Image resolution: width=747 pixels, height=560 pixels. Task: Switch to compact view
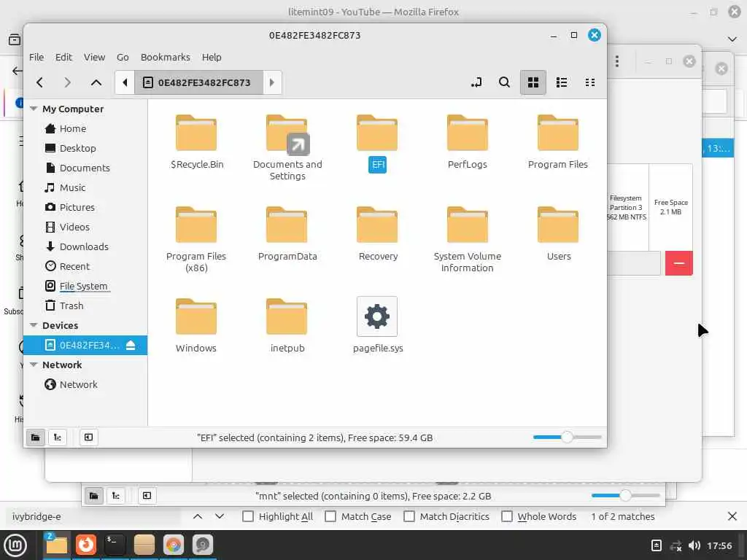pyautogui.click(x=589, y=82)
